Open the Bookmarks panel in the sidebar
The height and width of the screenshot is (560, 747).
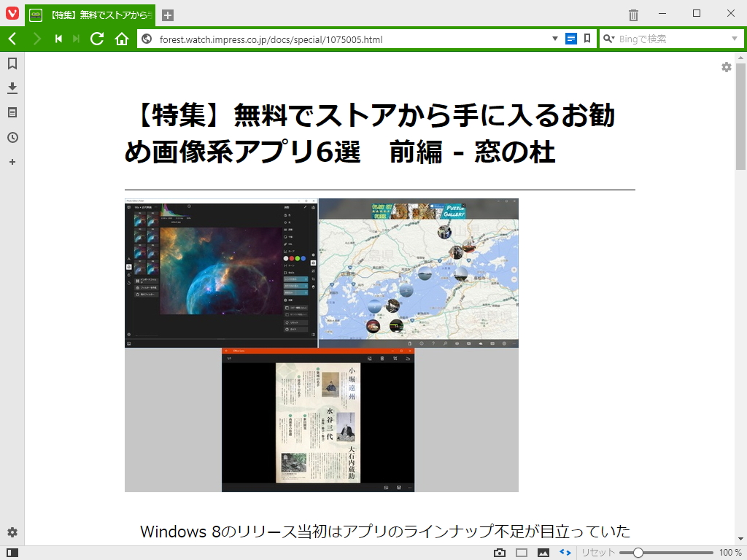12,64
